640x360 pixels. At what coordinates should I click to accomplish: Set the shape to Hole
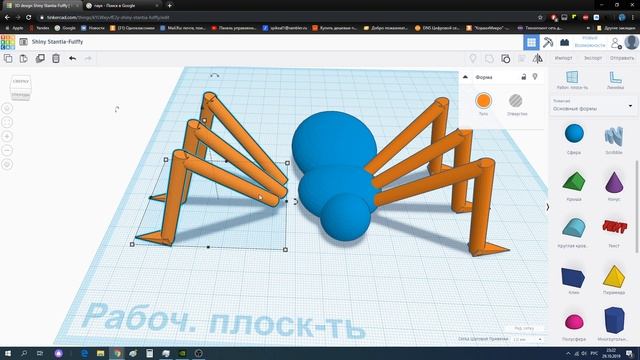pyautogui.click(x=516, y=101)
